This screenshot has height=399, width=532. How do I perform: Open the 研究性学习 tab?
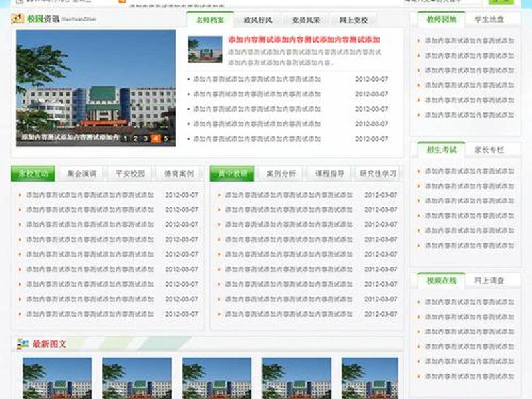click(378, 174)
